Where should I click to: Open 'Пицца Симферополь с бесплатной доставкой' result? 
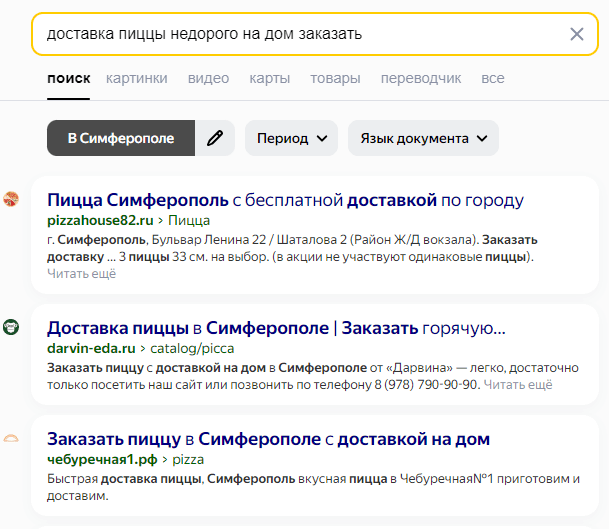tap(285, 200)
